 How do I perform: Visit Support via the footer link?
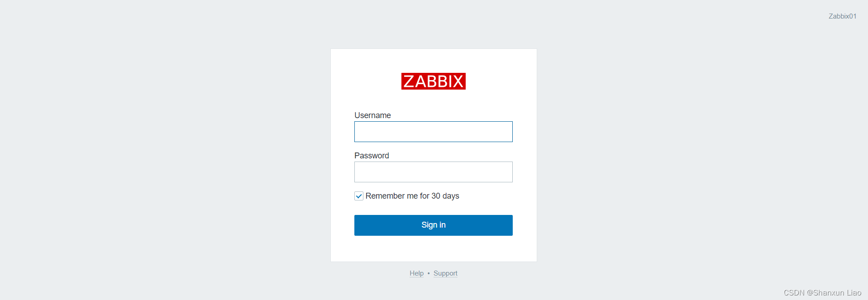pos(445,273)
